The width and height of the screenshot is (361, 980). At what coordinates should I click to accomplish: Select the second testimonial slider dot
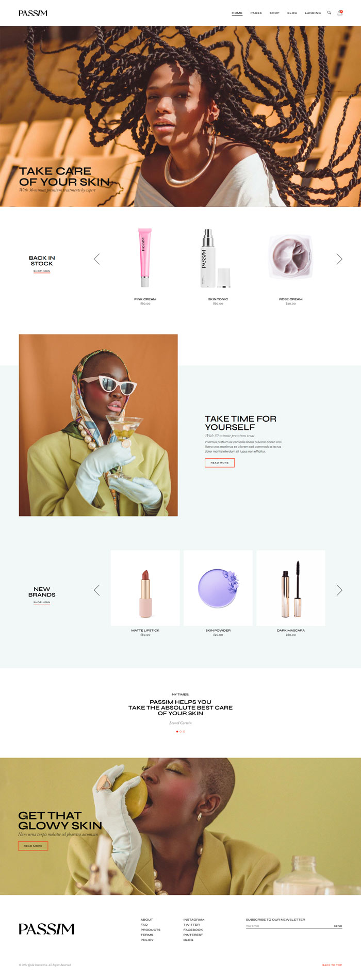(x=180, y=731)
